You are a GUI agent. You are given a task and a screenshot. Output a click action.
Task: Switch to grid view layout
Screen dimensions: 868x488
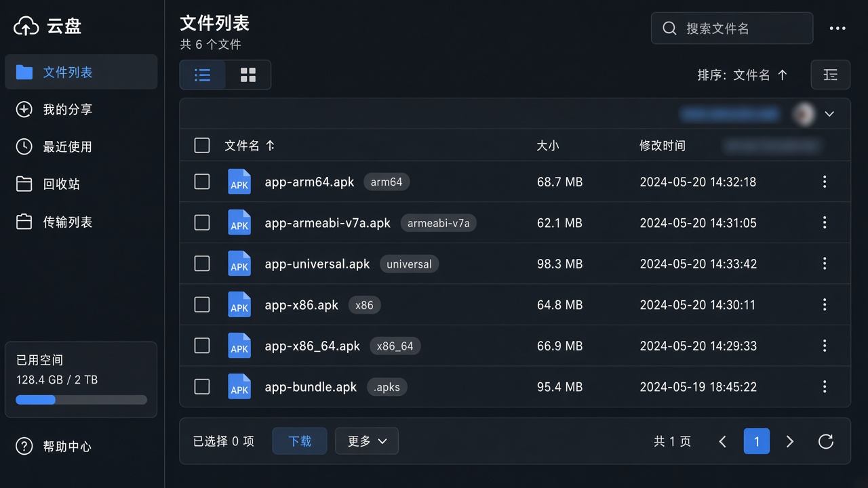(x=248, y=75)
